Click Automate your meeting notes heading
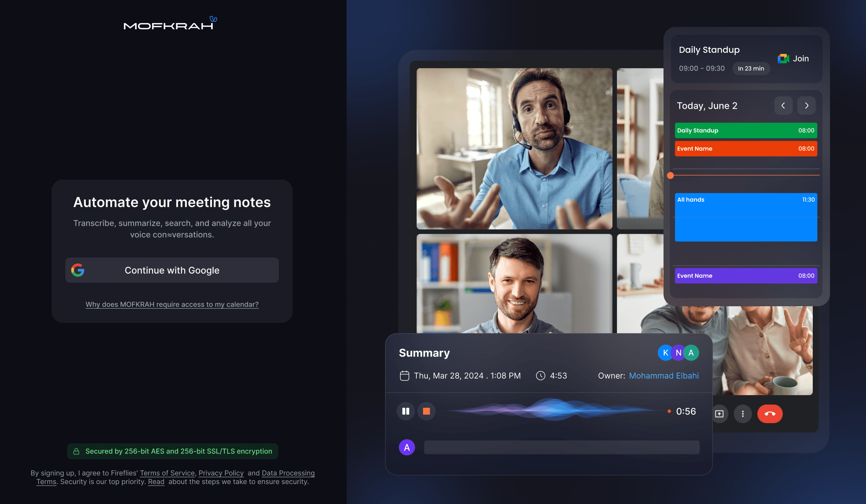This screenshot has height=504, width=866. tap(172, 202)
